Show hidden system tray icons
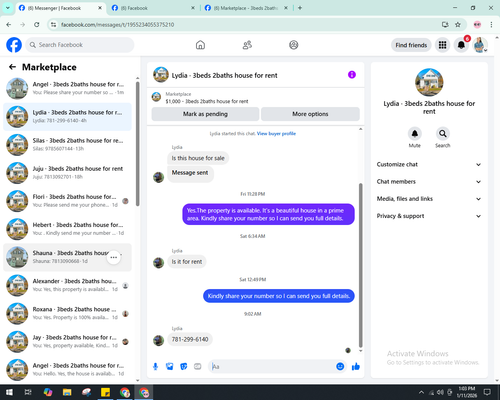The image size is (500, 400). [x=421, y=392]
